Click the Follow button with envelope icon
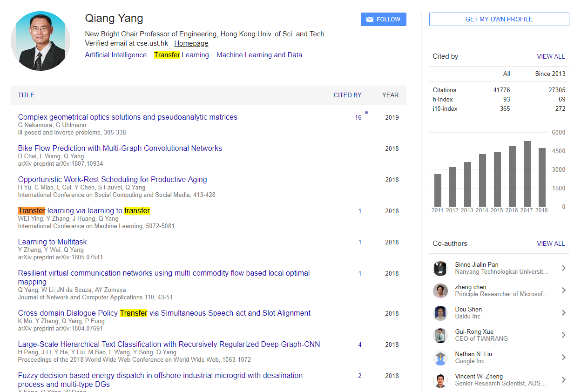Screen dimensions: 581x392 point(383,19)
